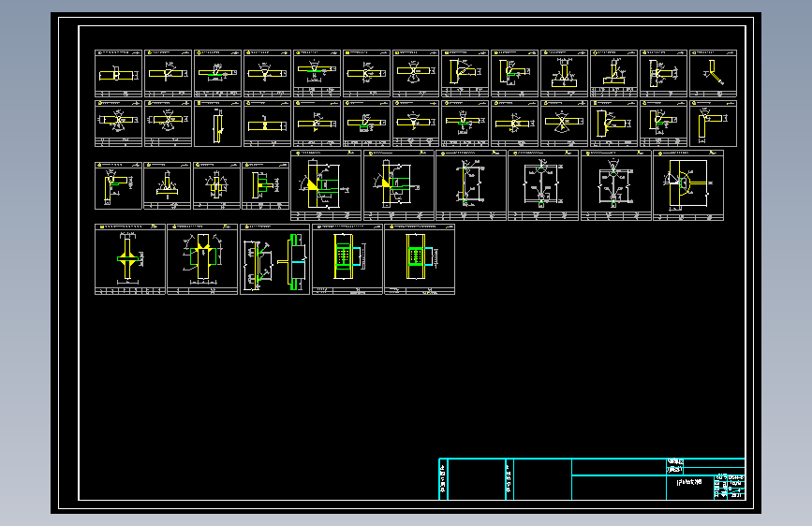Select the two-view detail containing a cyan bar
This screenshot has width=812, height=526.
pyautogui.click(x=275, y=259)
